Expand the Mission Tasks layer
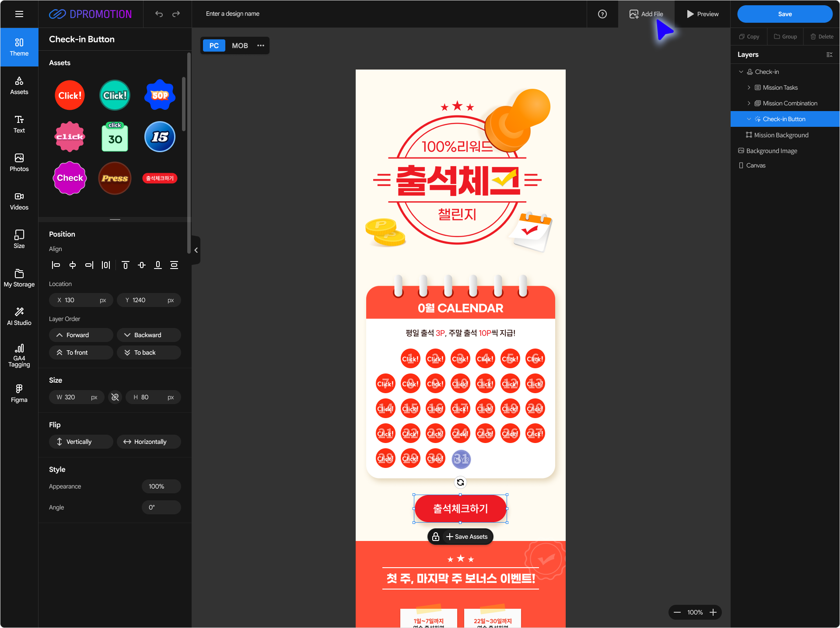The height and width of the screenshot is (628, 840). 749,87
